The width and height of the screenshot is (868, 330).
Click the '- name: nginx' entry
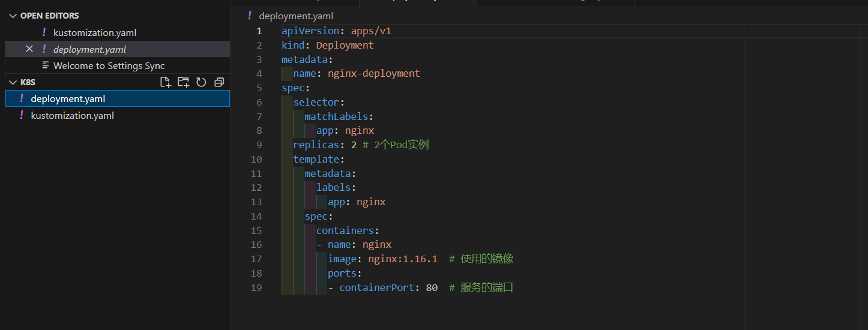[354, 245]
